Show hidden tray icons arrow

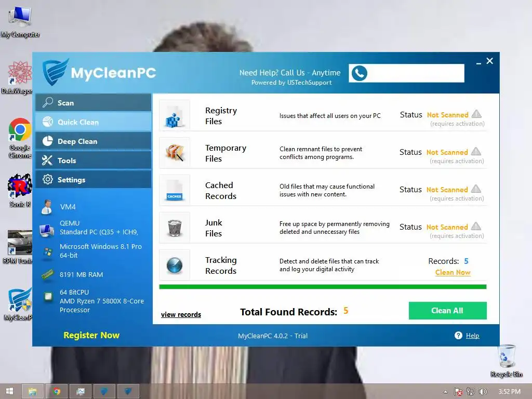(445, 392)
